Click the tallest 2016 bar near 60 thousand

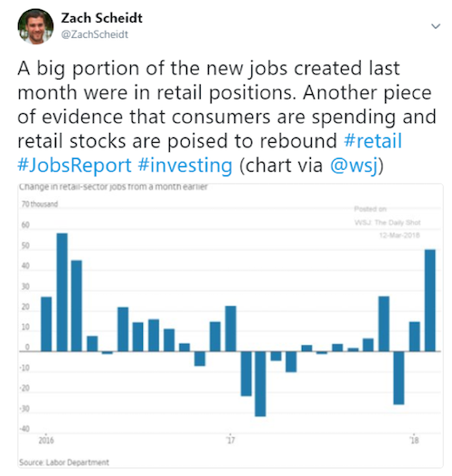[x=62, y=292]
